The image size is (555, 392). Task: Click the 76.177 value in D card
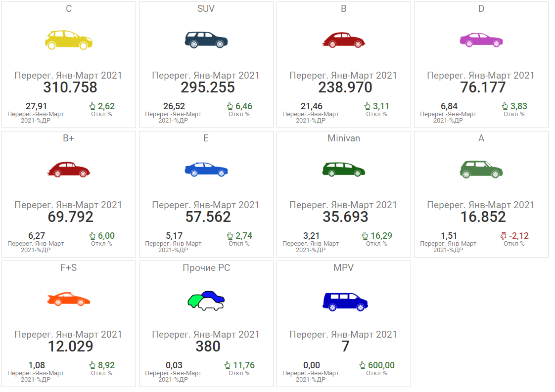[483, 87]
